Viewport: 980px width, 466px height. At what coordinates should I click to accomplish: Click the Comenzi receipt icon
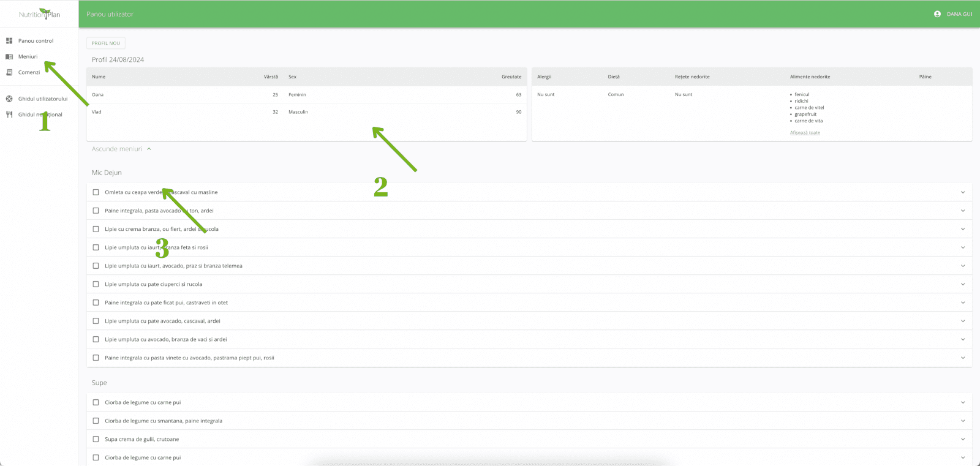coord(9,72)
